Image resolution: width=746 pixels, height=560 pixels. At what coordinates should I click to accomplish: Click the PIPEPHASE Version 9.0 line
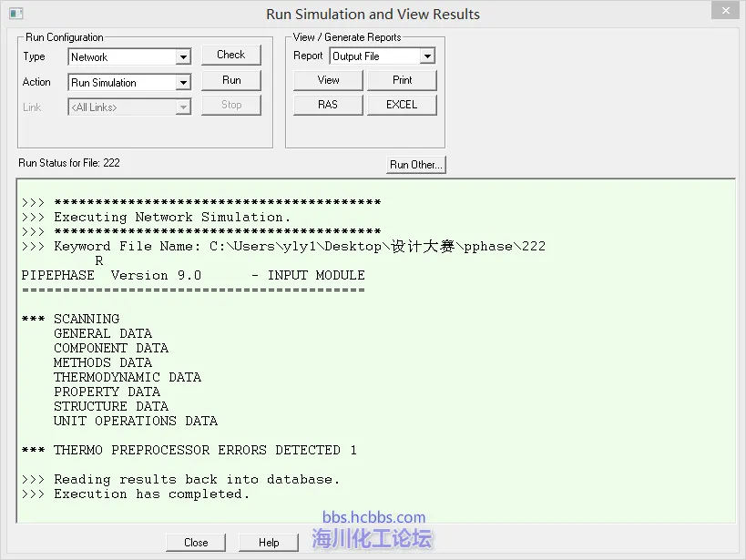pos(193,276)
